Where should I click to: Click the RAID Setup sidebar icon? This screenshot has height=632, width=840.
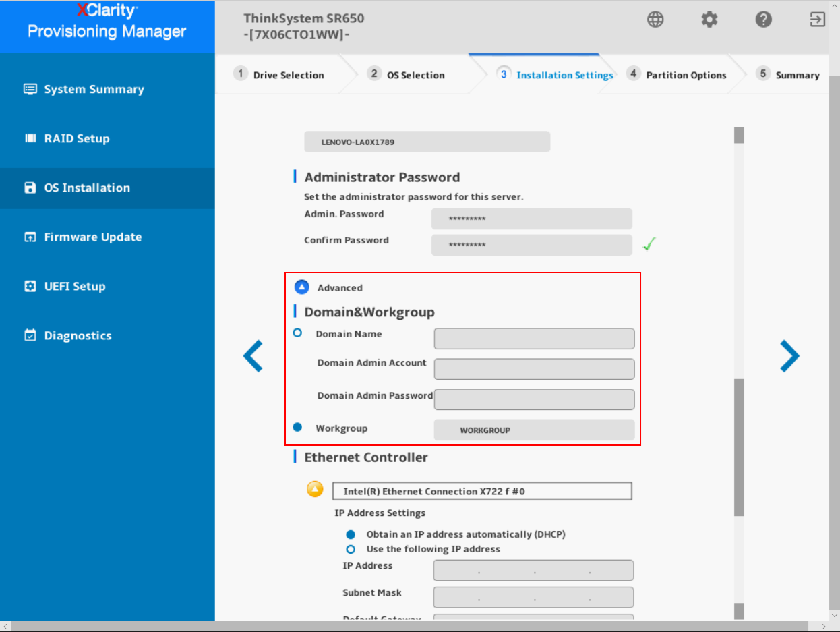30,138
